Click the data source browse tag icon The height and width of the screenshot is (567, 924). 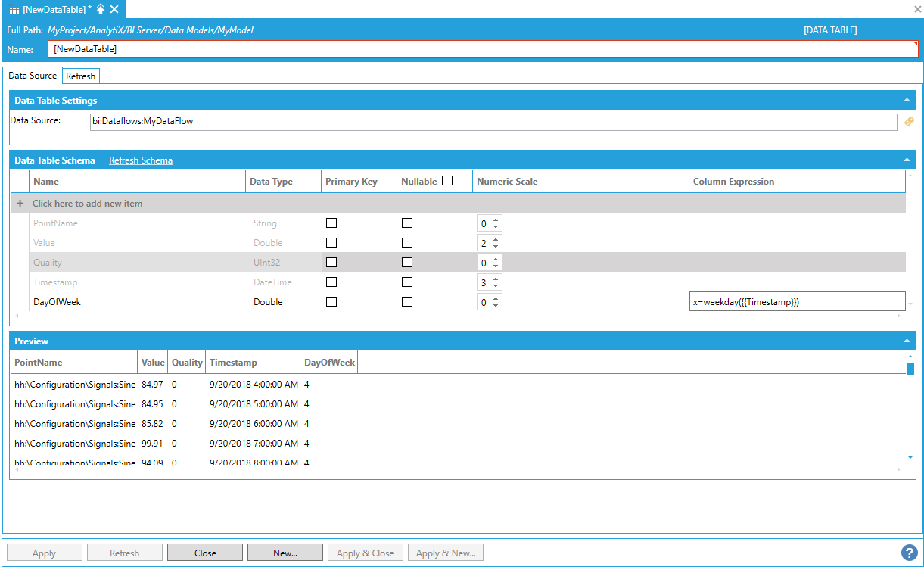pyautogui.click(x=909, y=121)
